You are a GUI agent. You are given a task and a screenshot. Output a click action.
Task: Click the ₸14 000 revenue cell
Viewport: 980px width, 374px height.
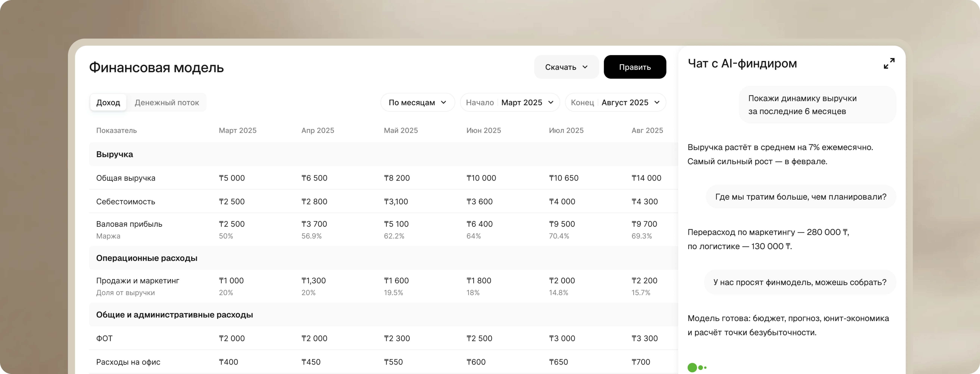click(x=646, y=178)
